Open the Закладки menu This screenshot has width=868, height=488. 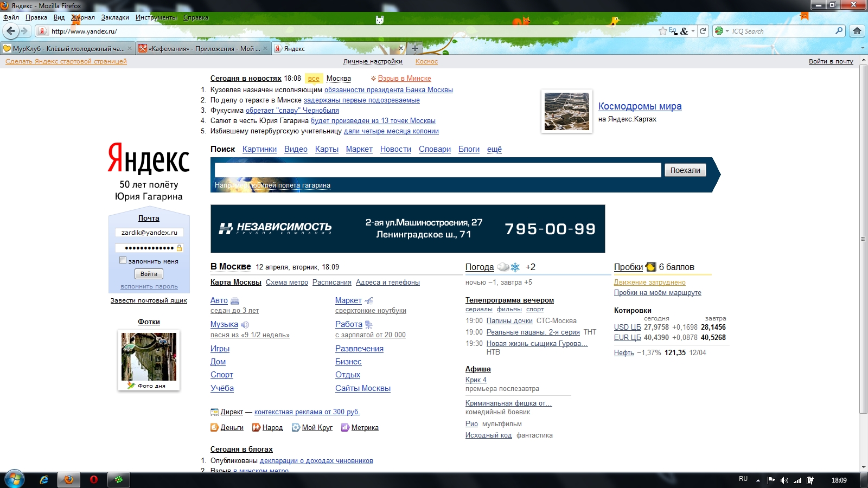pyautogui.click(x=115, y=17)
